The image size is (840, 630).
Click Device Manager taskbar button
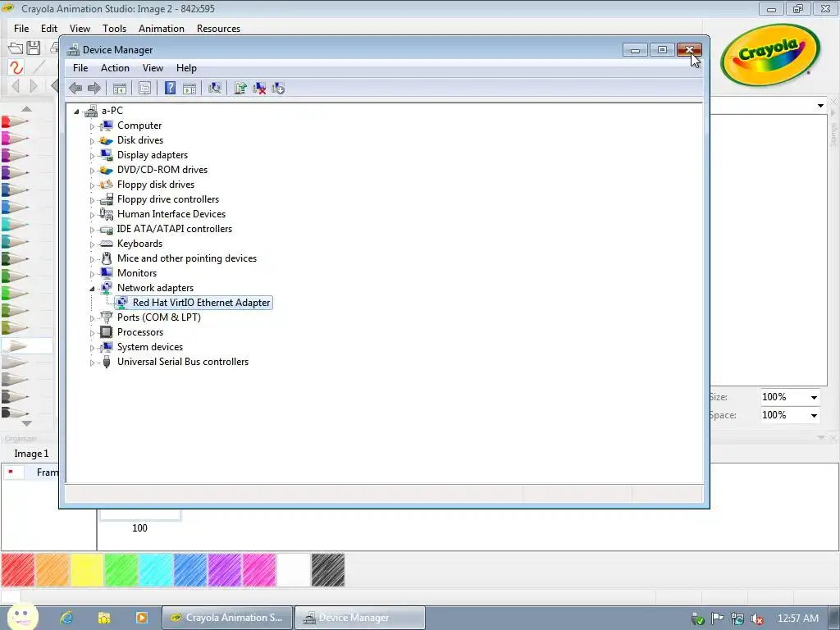(360, 618)
